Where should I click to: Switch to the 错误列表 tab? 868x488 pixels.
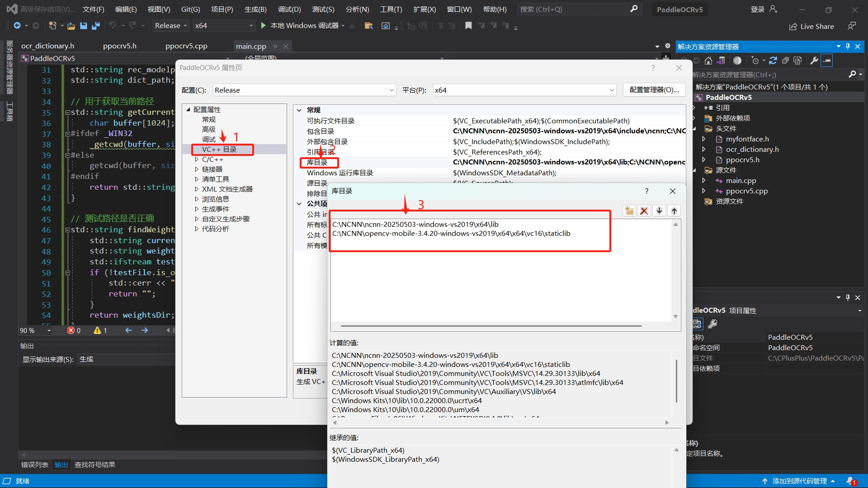point(35,465)
